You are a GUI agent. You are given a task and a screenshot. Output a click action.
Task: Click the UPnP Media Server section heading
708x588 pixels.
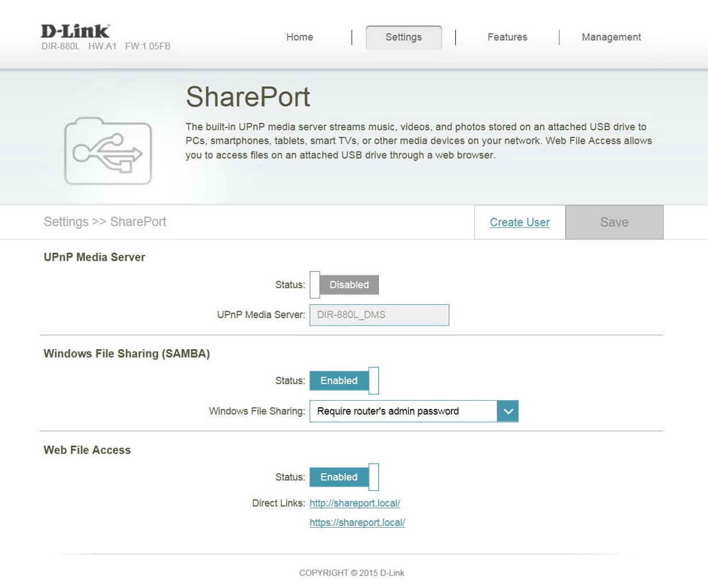coord(94,257)
